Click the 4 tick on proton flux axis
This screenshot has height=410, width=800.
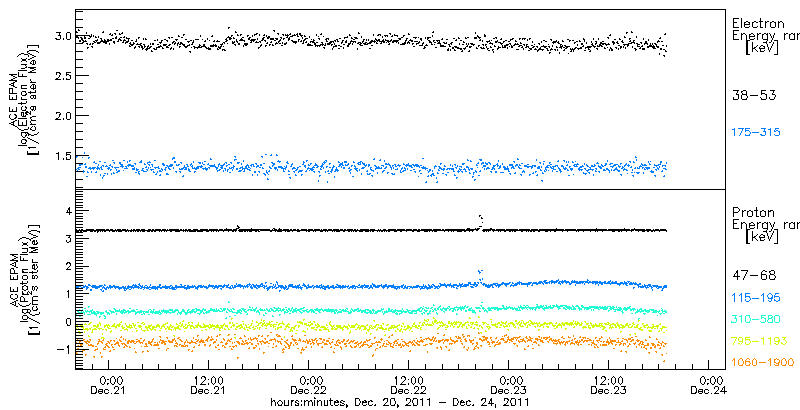pos(67,211)
